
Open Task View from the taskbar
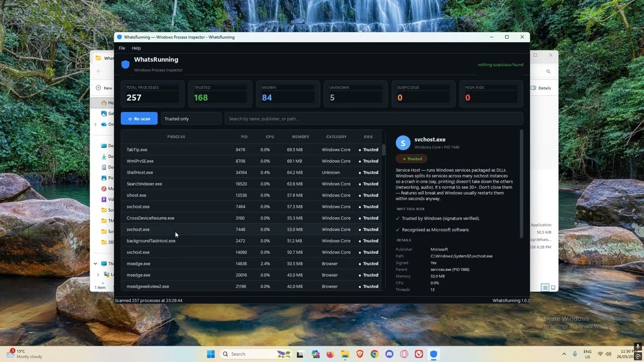(300, 354)
